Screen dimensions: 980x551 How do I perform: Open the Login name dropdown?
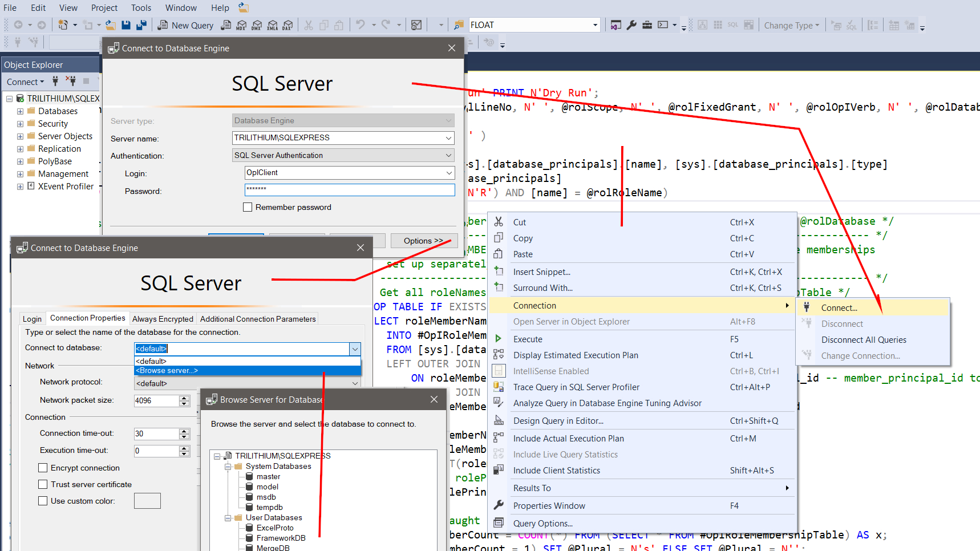(x=448, y=173)
